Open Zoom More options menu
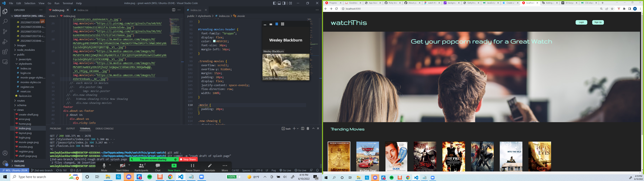 point(225,167)
